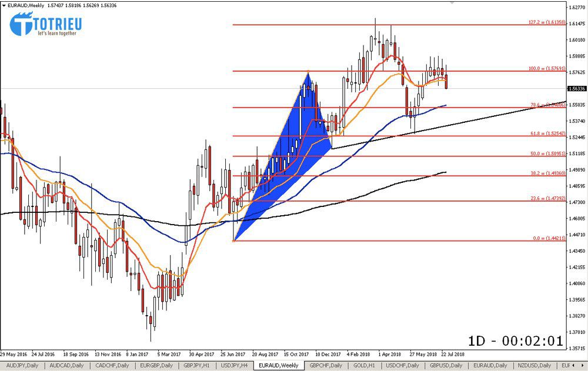This screenshot has width=588, height=371.
Task: Open the GBPJPY,H1 chart tab
Action: [196, 365]
